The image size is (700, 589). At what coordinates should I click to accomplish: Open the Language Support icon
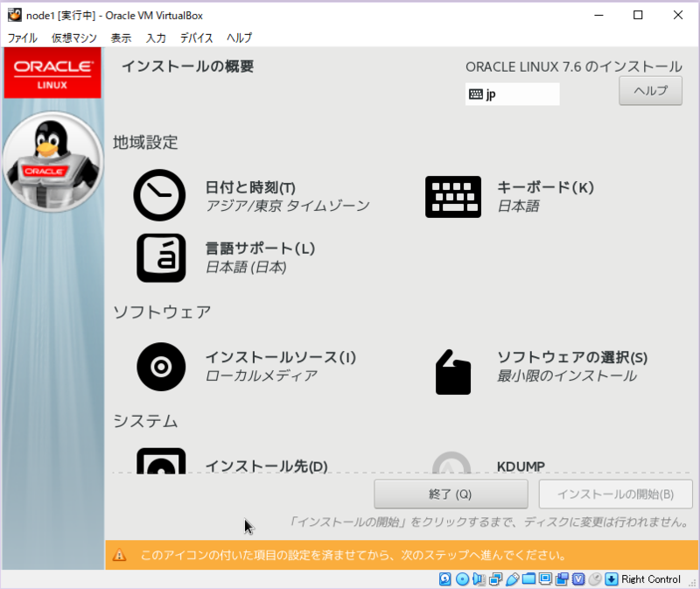click(161, 257)
